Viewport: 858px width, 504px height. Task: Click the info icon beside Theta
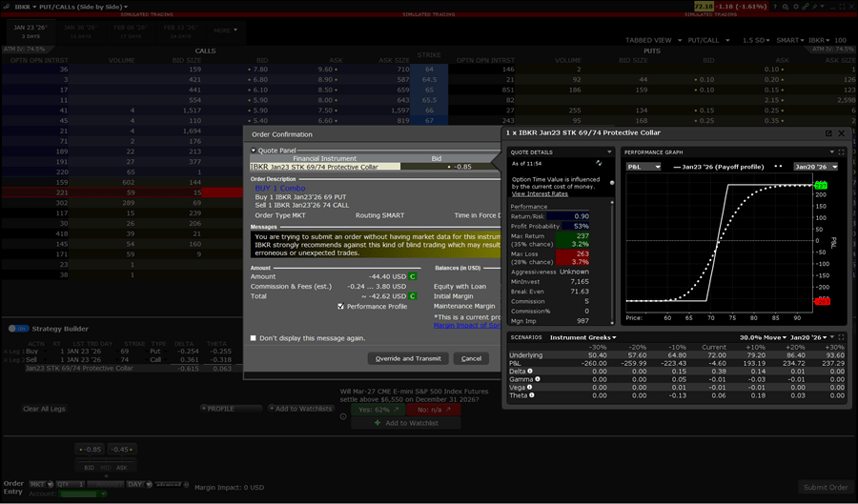point(532,394)
